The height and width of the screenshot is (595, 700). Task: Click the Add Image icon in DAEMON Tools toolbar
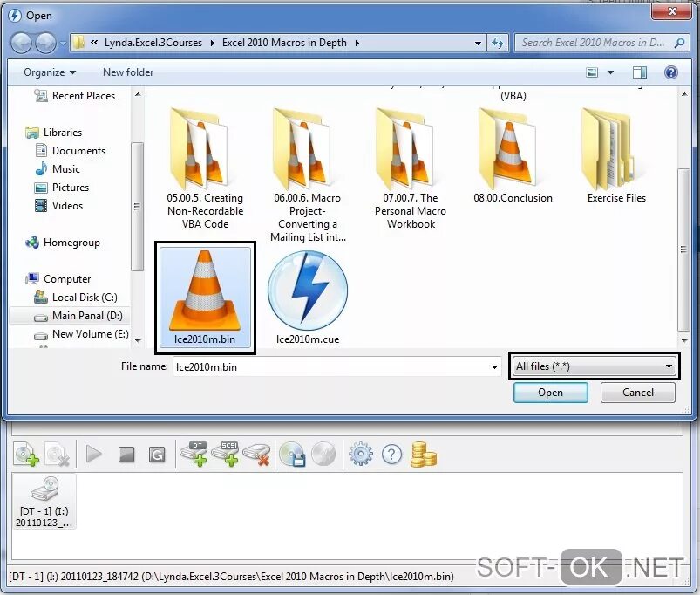point(26,455)
